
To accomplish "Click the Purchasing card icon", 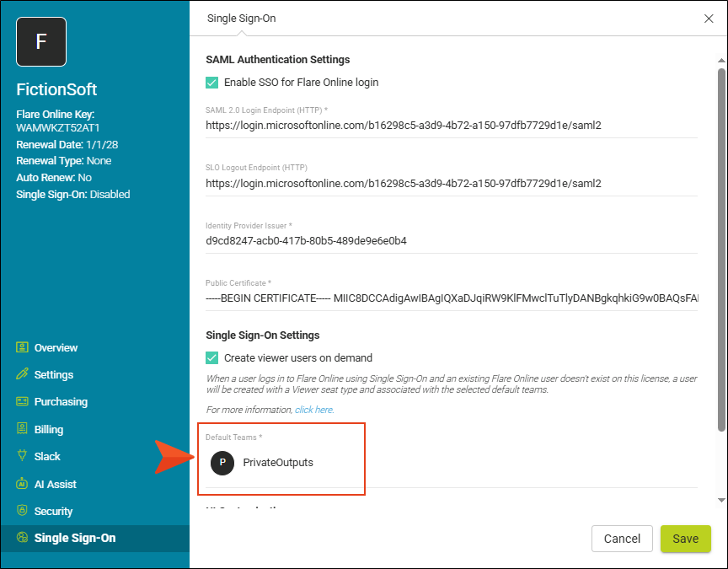I will click(x=22, y=401).
